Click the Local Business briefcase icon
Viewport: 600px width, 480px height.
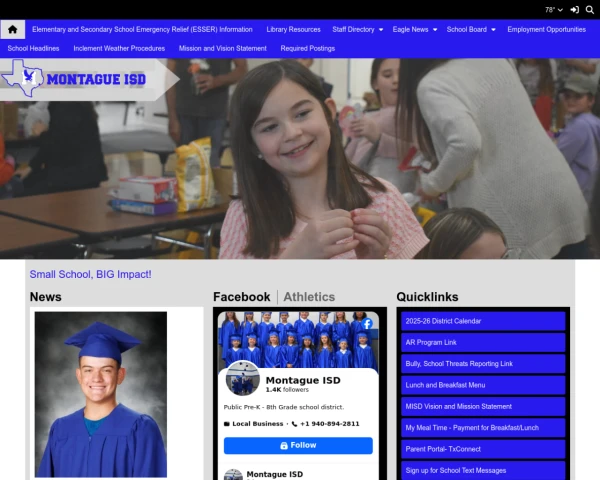227,424
